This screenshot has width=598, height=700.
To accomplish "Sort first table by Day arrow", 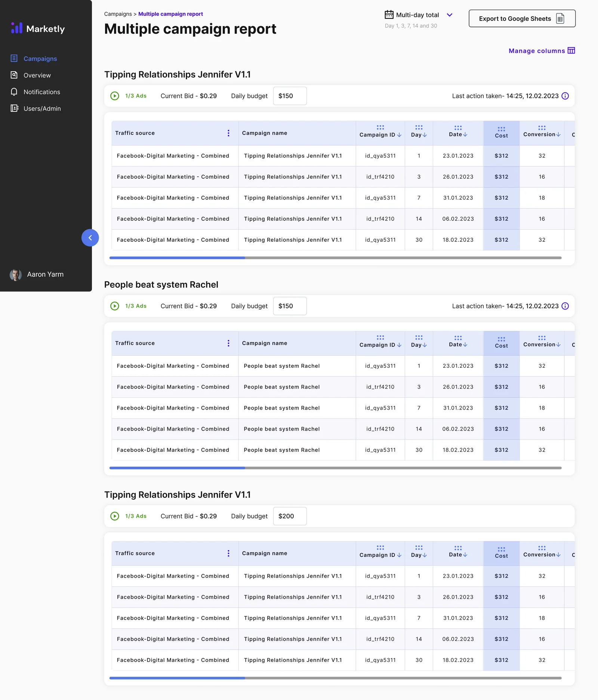I will tap(425, 135).
